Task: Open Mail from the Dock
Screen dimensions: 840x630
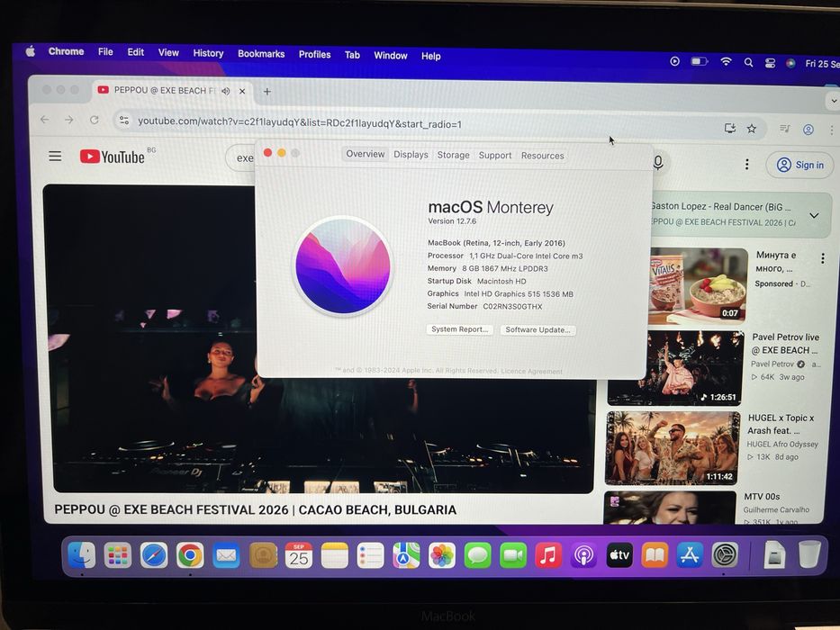Action: coord(226,555)
